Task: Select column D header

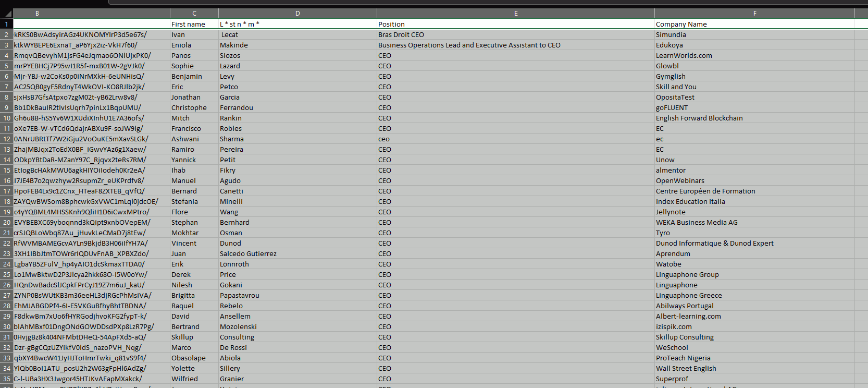Action: click(297, 14)
